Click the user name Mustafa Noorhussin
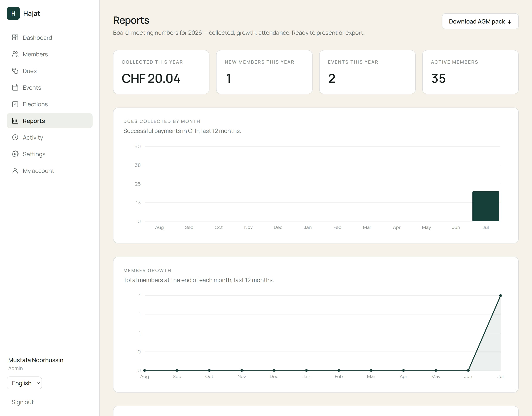 coord(36,360)
